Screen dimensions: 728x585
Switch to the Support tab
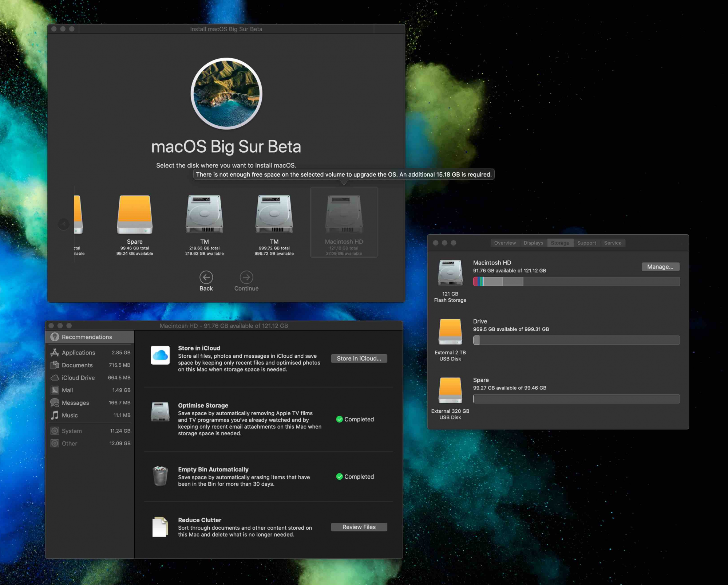(586, 243)
